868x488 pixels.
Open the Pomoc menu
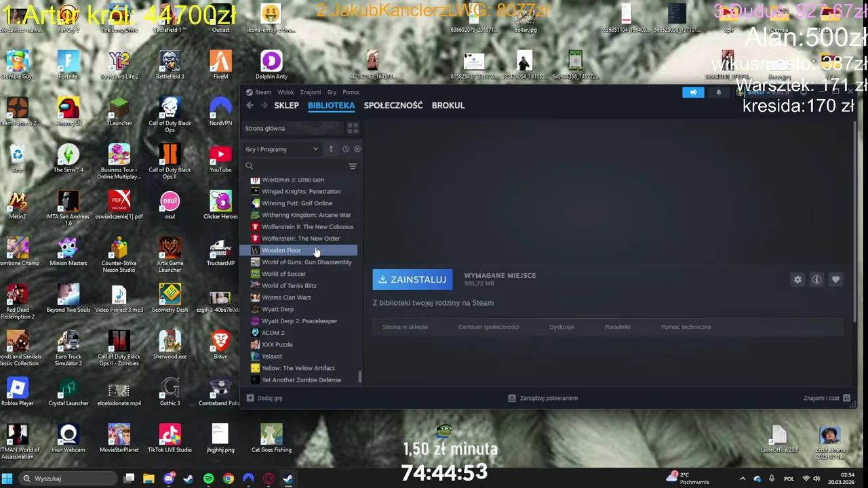click(x=351, y=92)
